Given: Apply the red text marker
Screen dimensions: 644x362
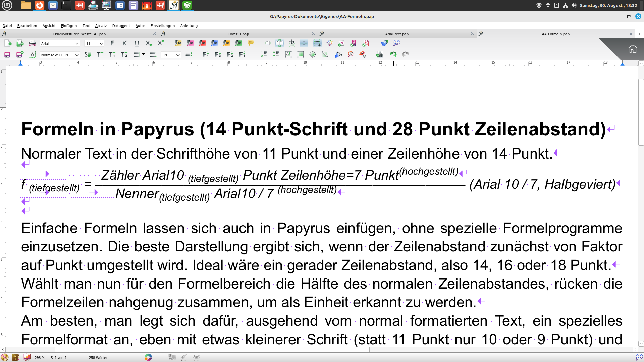Looking at the screenshot, I should click(202, 43).
